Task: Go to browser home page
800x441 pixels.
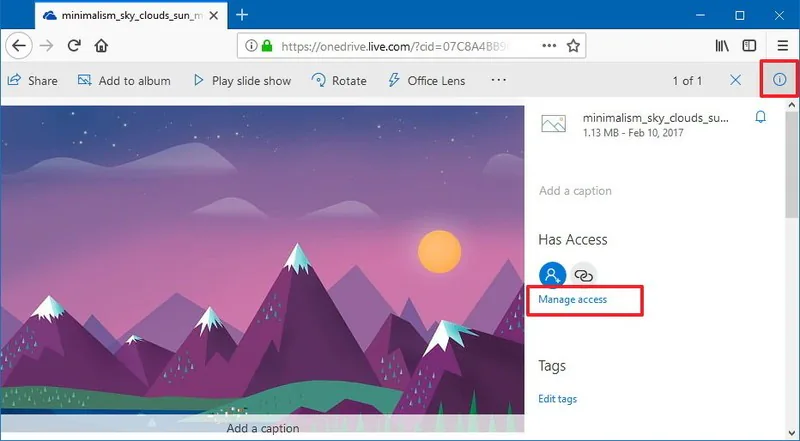Action: (101, 46)
